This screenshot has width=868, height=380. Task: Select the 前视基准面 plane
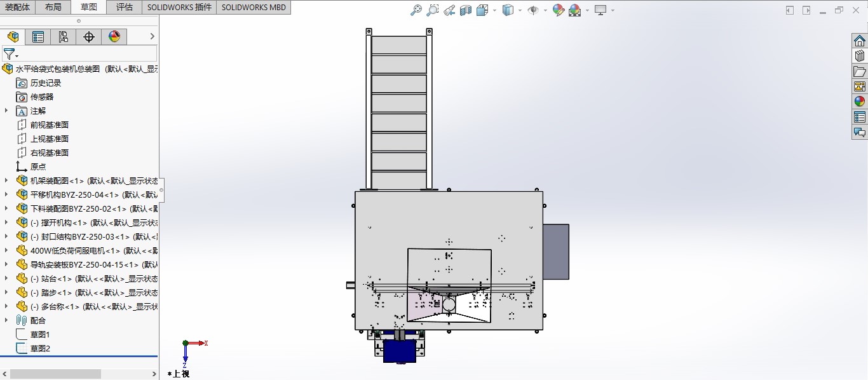click(x=50, y=125)
